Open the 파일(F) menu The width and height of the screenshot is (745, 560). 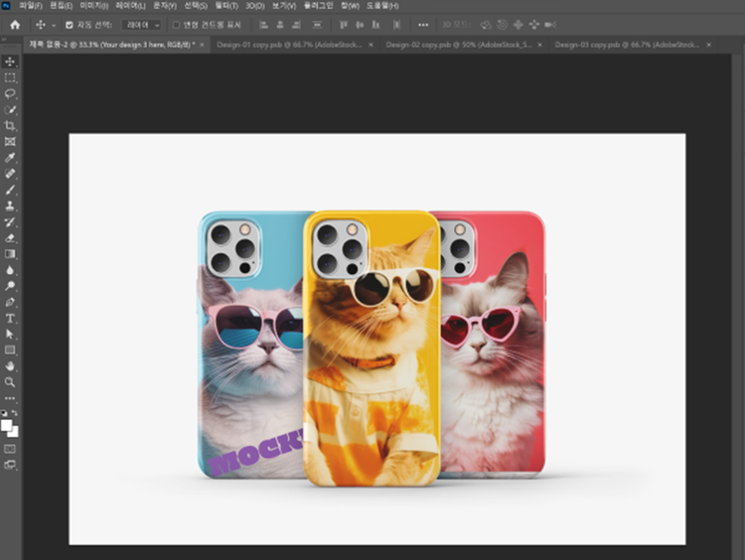tap(31, 6)
